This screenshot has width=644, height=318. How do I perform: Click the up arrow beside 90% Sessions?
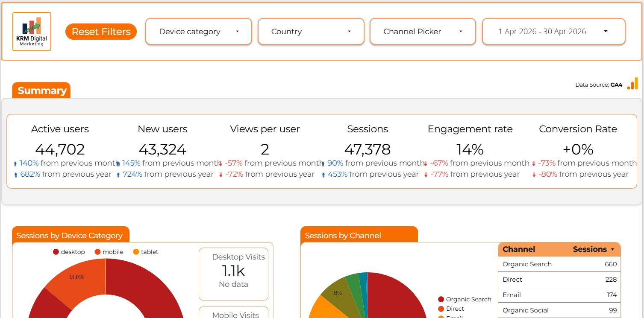[323, 163]
